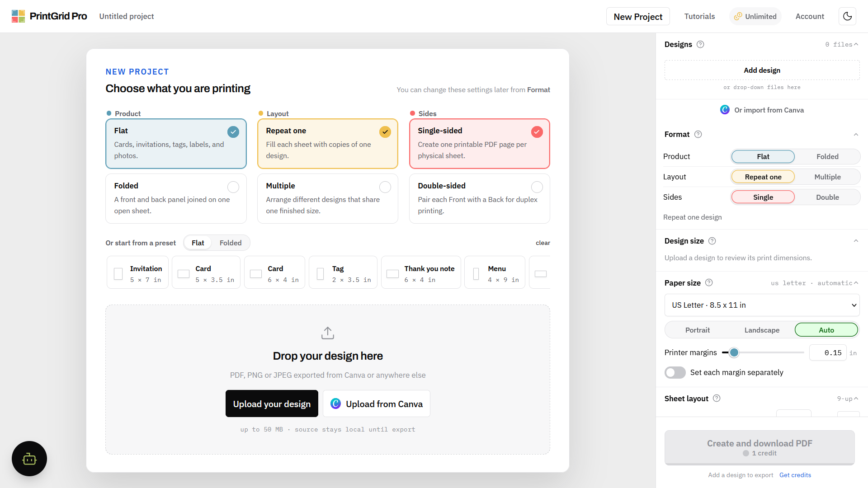This screenshot has width=868, height=488.
Task: Click the Invitation preset thumbnail icon
Action: coord(118,274)
